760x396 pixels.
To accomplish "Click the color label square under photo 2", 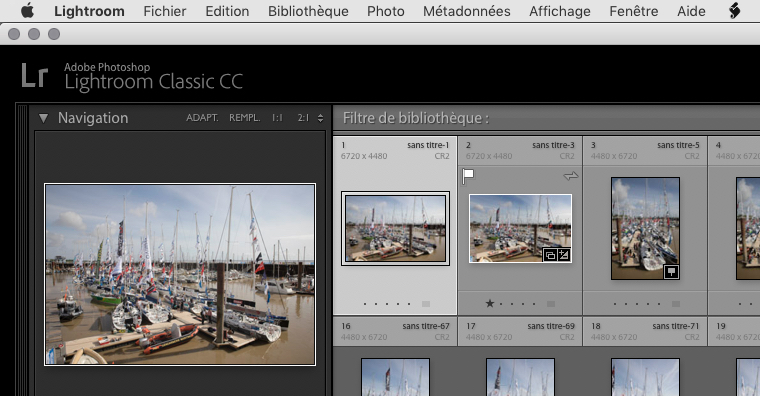I will tap(551, 304).
